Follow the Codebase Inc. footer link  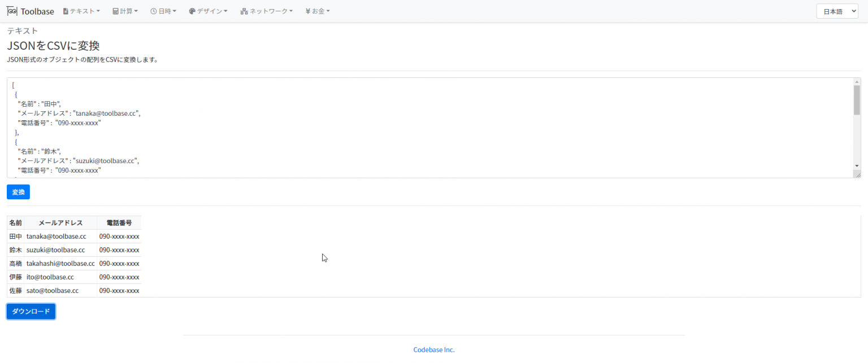point(433,349)
